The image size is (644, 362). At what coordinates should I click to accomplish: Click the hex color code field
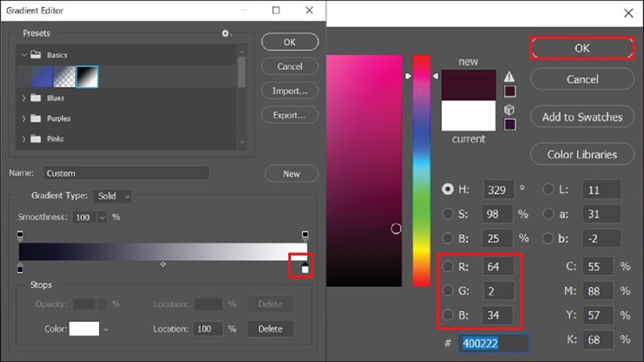pos(493,343)
